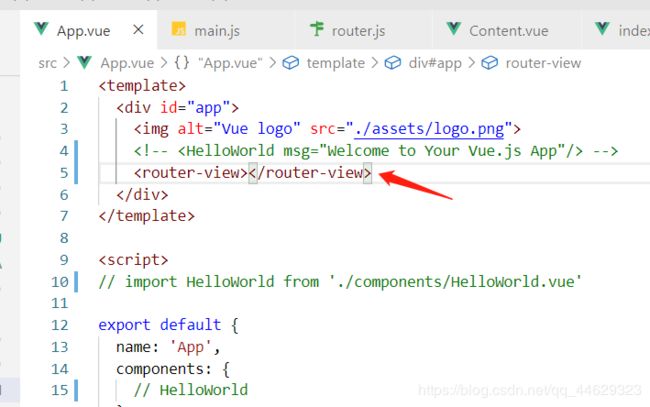
Task: Click the name: 'App' line
Action: (x=168, y=347)
